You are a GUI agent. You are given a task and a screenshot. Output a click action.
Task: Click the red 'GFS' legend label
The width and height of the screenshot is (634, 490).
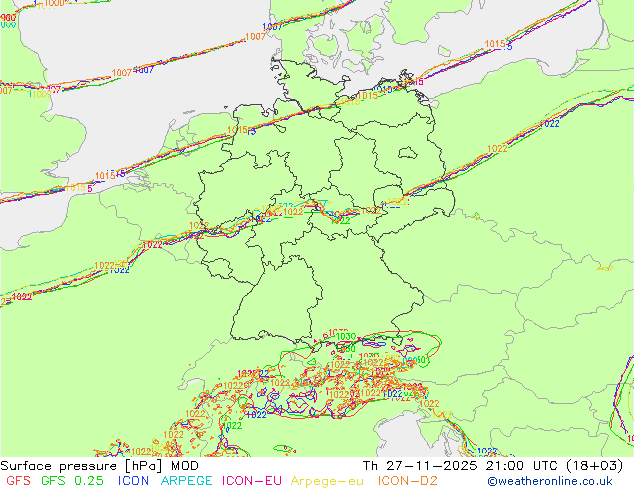point(18,481)
